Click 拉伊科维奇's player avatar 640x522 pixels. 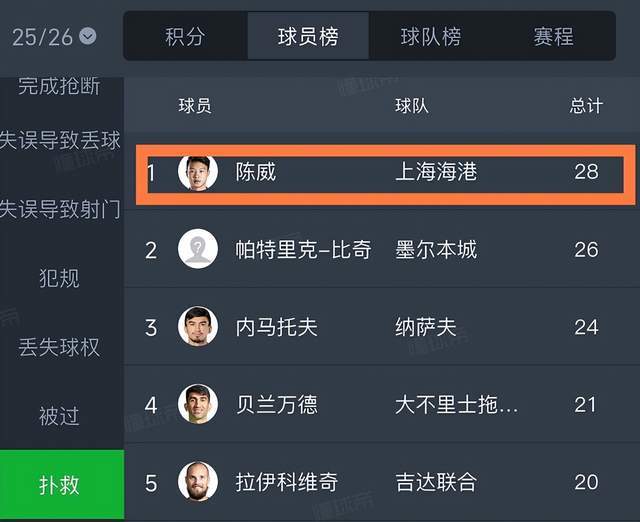(198, 482)
